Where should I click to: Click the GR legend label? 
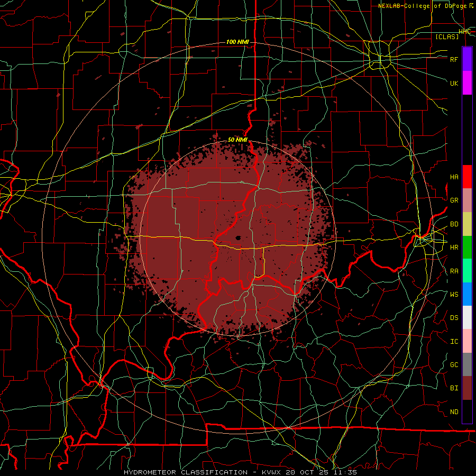click(454, 200)
